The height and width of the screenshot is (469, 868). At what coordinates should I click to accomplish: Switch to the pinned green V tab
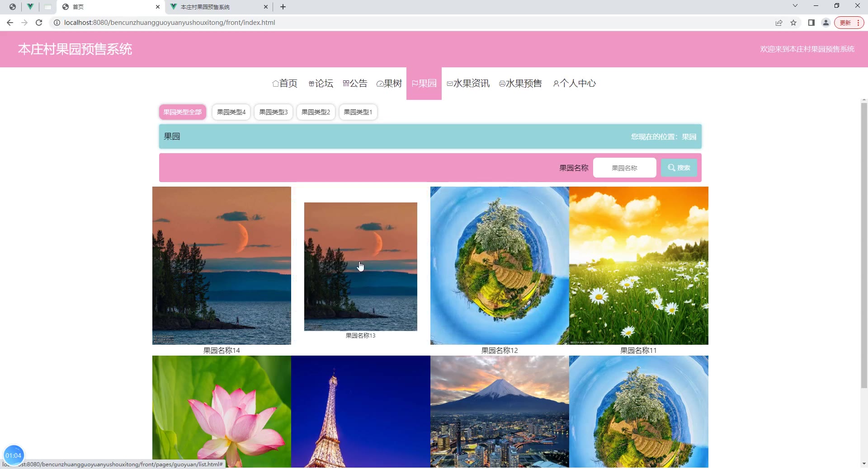pos(30,7)
